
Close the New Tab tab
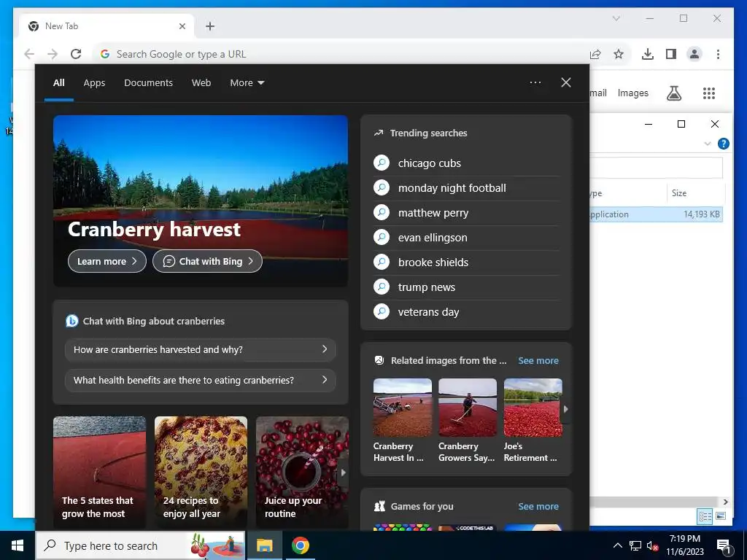pos(182,26)
